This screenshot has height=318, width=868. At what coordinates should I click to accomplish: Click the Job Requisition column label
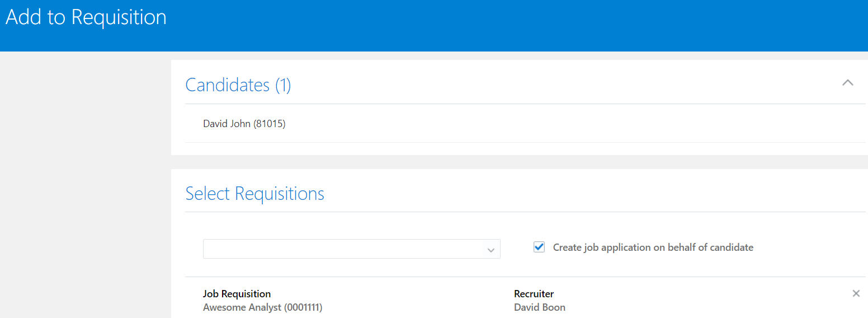tap(237, 294)
